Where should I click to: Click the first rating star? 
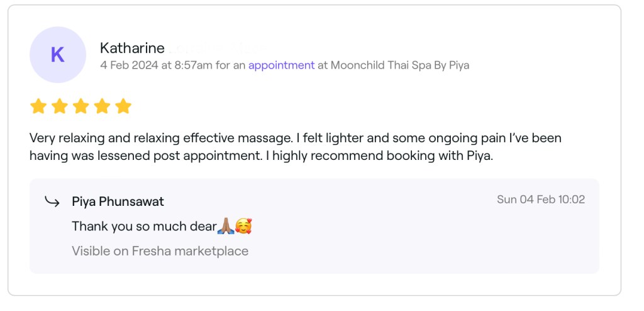point(38,106)
